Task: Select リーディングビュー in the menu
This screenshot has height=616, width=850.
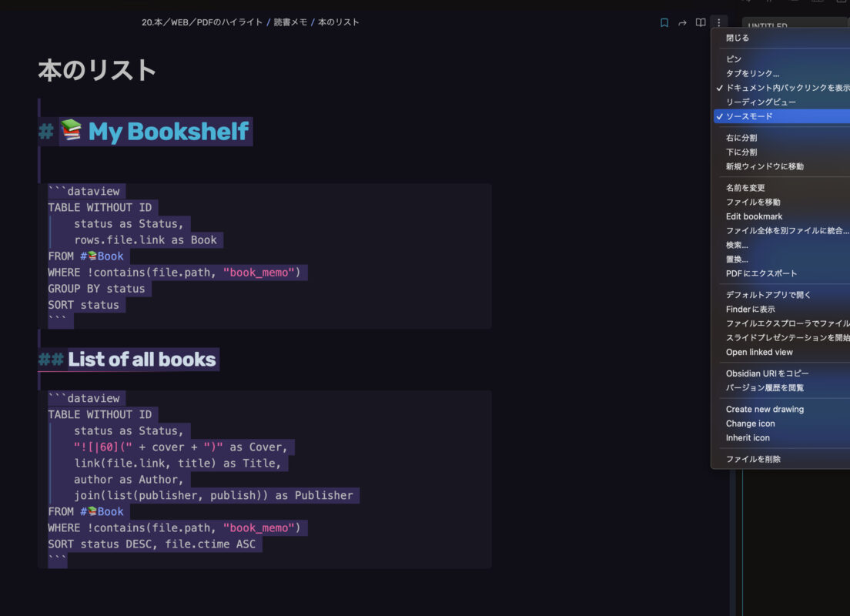Action: [761, 102]
